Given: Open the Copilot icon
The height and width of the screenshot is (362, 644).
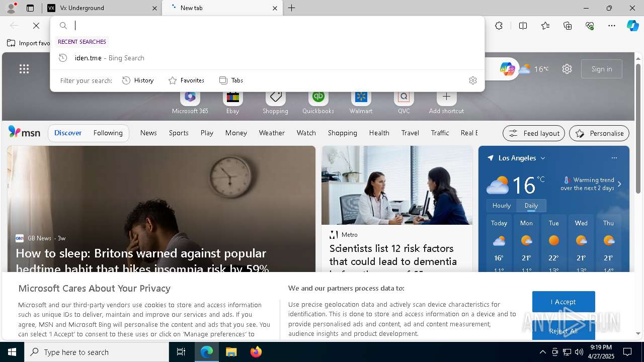Looking at the screenshot, I should (x=632, y=26).
